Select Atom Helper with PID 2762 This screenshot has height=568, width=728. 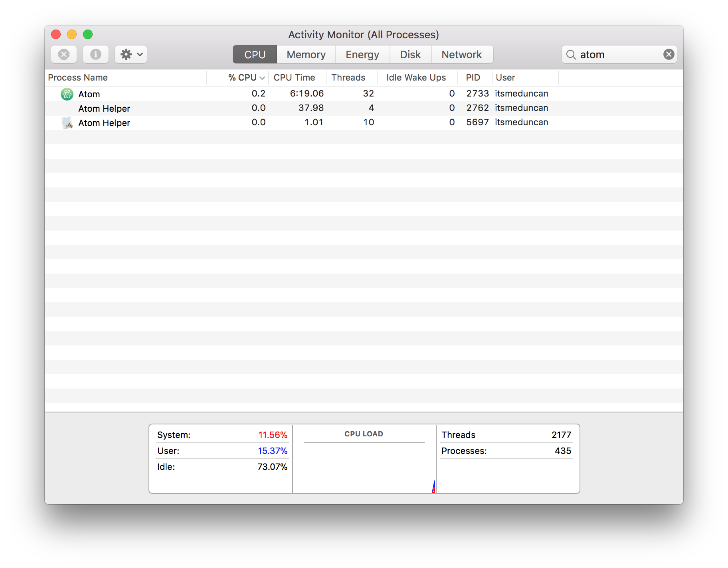[104, 108]
